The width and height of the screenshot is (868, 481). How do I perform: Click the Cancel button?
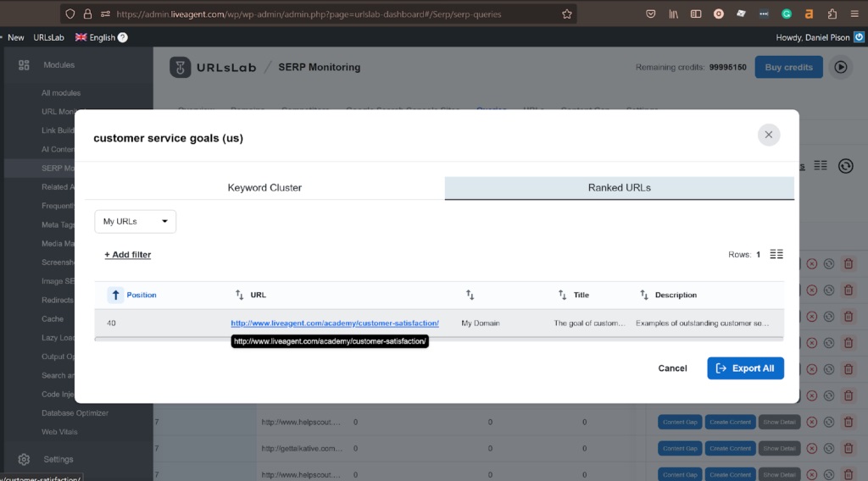point(672,368)
